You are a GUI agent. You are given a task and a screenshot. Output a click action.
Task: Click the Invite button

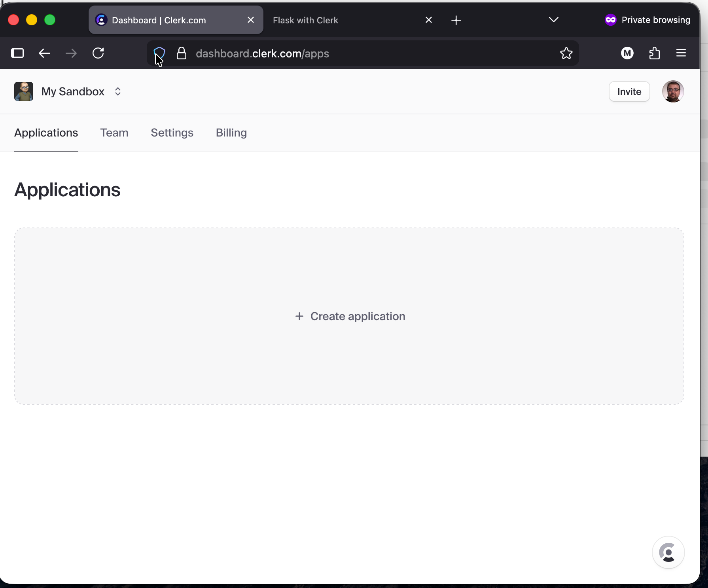(x=629, y=91)
